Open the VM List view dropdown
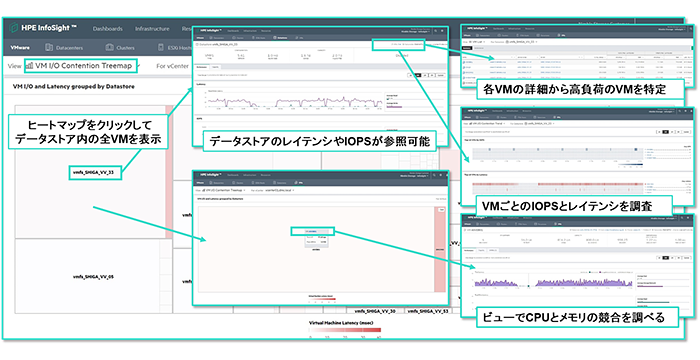The width and height of the screenshot is (700, 360). [476, 41]
